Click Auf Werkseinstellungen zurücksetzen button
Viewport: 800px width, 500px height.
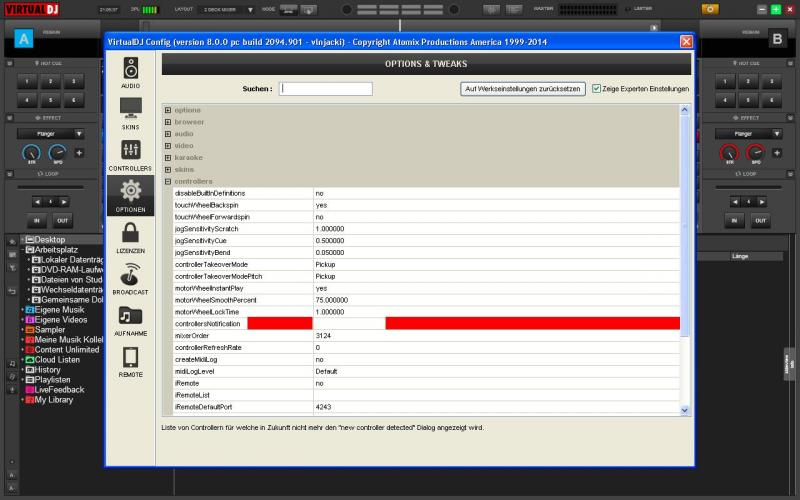(523, 89)
